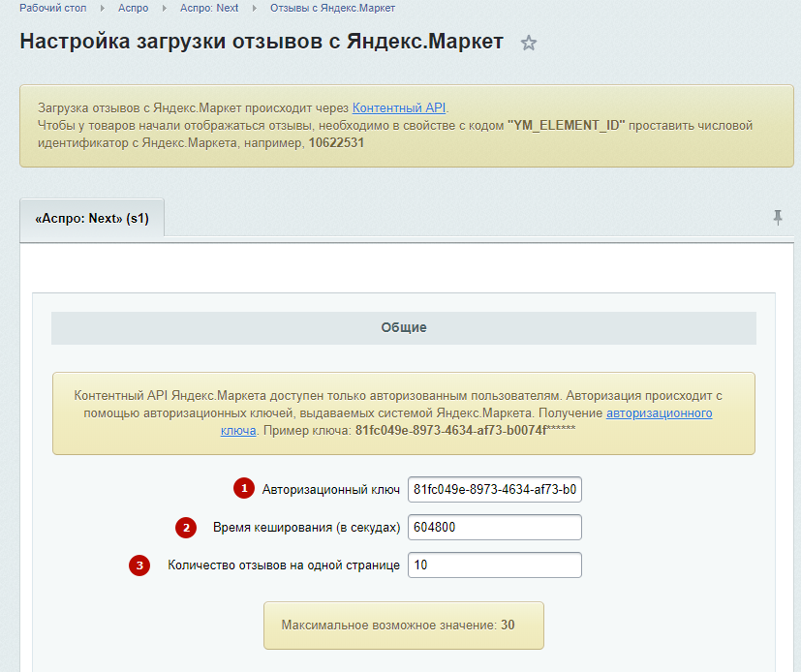Edit the Время кеширования field
Viewport: 801px width, 672px height.
point(495,528)
